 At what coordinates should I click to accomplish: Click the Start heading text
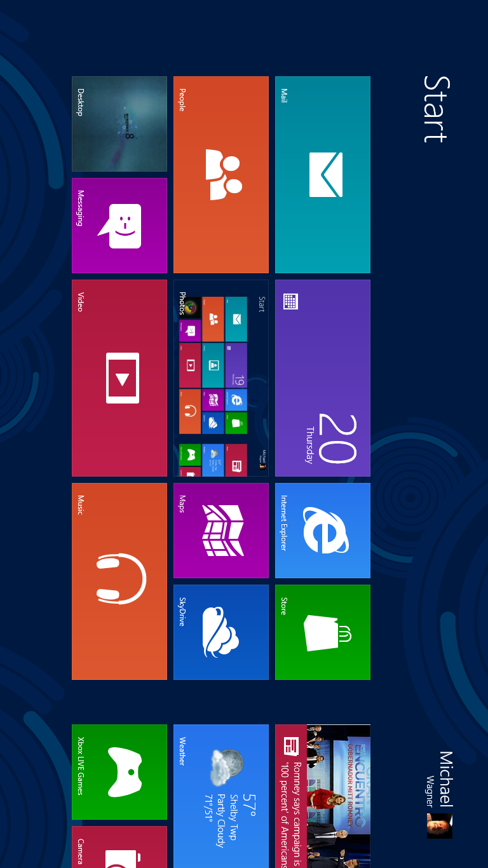(437, 109)
